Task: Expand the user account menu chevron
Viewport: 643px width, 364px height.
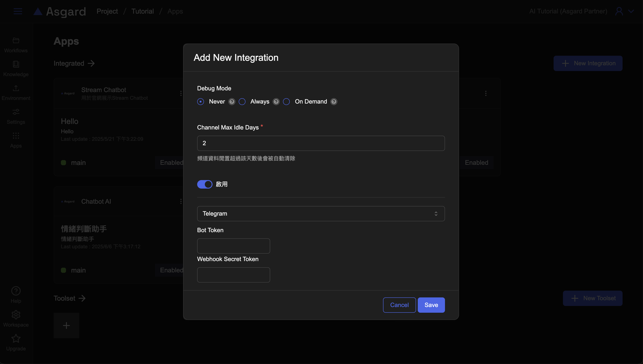Action: point(631,11)
